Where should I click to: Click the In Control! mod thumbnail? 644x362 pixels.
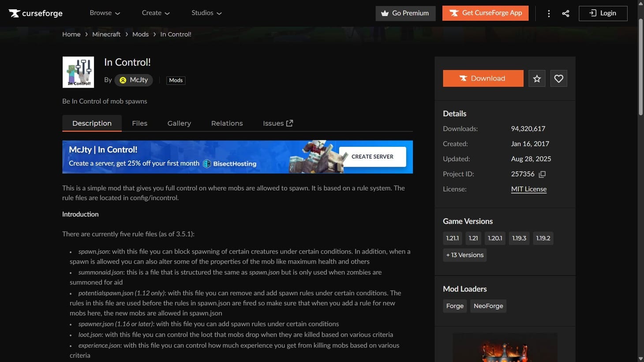pos(78,72)
